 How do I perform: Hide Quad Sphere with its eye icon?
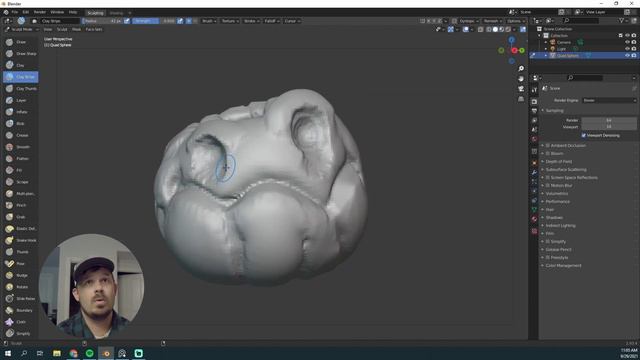[627, 56]
